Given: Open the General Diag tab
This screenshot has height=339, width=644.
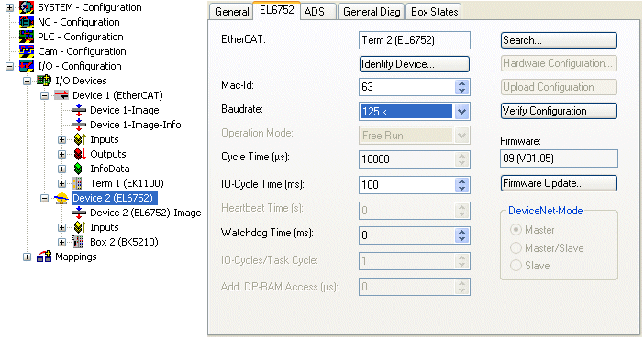Looking at the screenshot, I should pyautogui.click(x=372, y=12).
